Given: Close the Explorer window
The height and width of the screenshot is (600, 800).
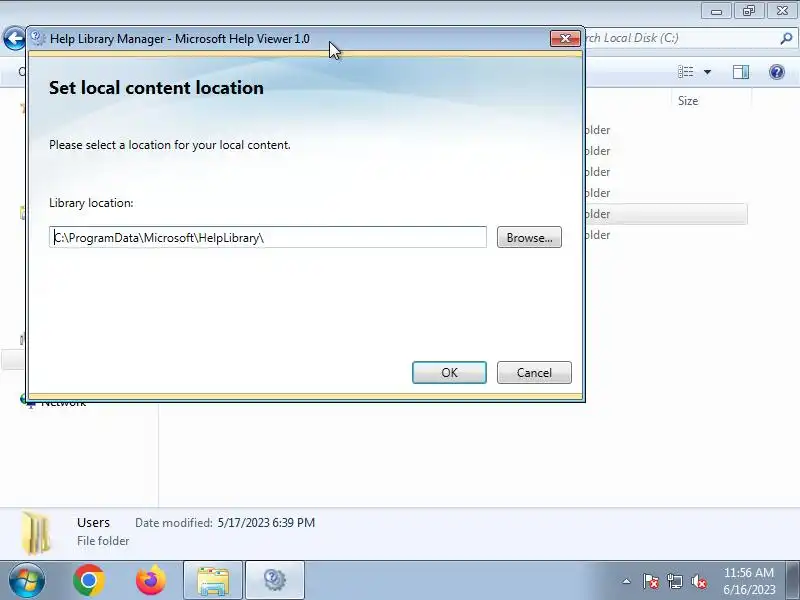Looking at the screenshot, I should point(782,10).
